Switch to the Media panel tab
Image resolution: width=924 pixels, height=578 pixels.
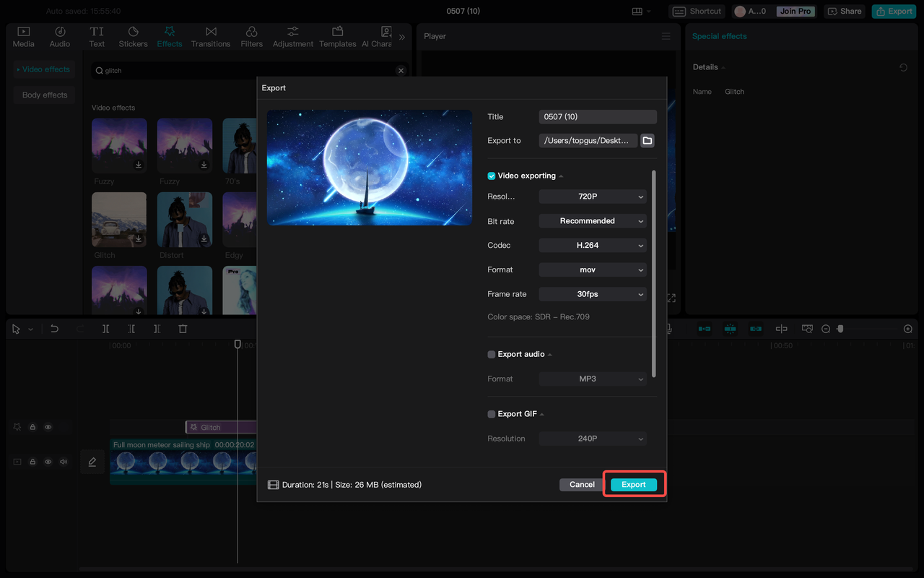pyautogui.click(x=23, y=36)
